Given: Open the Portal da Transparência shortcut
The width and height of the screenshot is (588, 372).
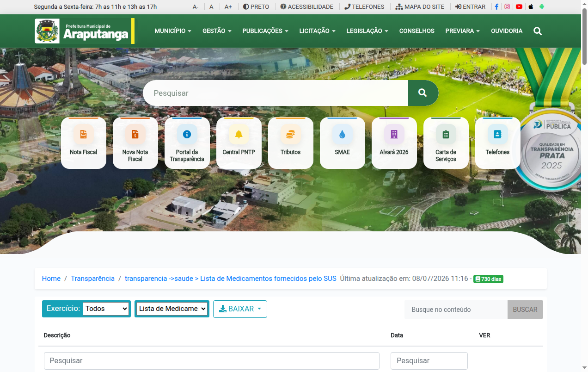Looking at the screenshot, I should click(x=187, y=143).
